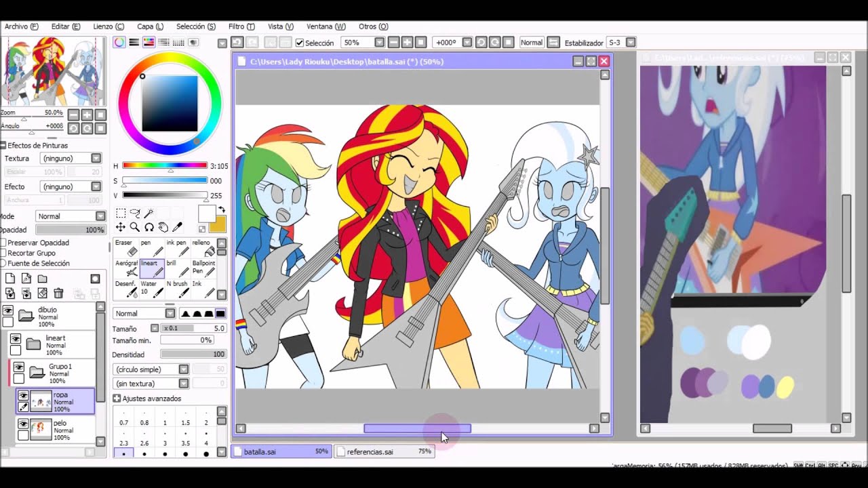Image resolution: width=868 pixels, height=488 pixels.
Task: Open the layer Mode Normal dropdown
Action: pyautogui.click(x=71, y=216)
